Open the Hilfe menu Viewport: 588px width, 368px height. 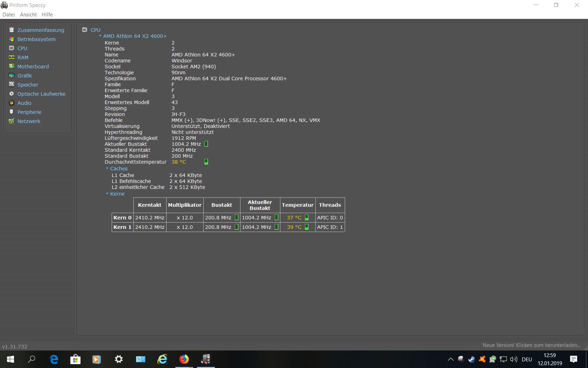pos(47,14)
